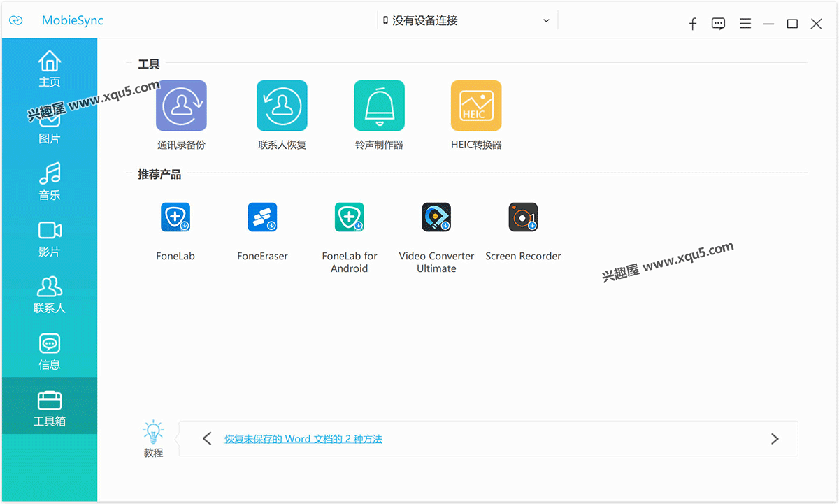Image resolution: width=839 pixels, height=504 pixels.
Task: Show next tutorial with right arrow
Action: point(775,439)
